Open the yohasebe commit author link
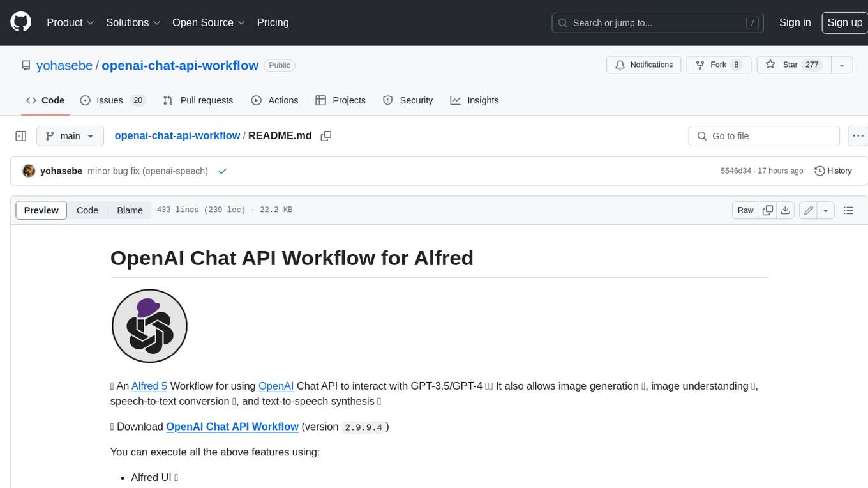Screen dimensions: 868x488 click(x=61, y=171)
